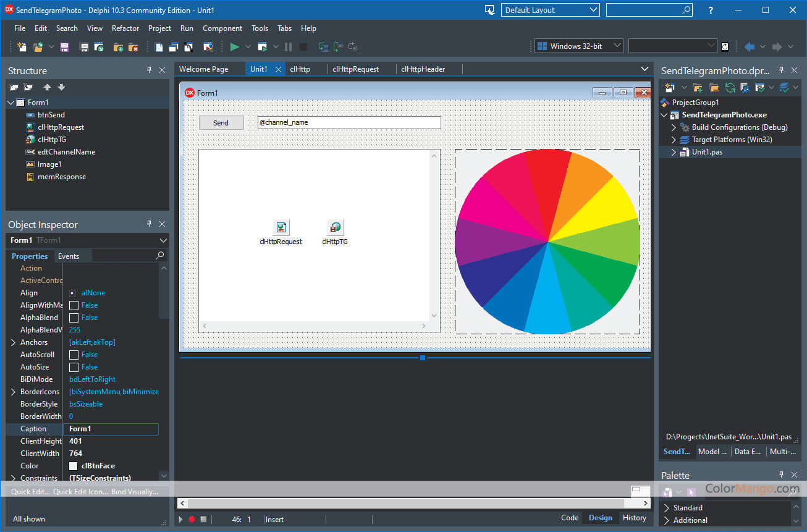This screenshot has width=807, height=532.
Task: Expand Target Platforms (Win32) node
Action: [674, 140]
